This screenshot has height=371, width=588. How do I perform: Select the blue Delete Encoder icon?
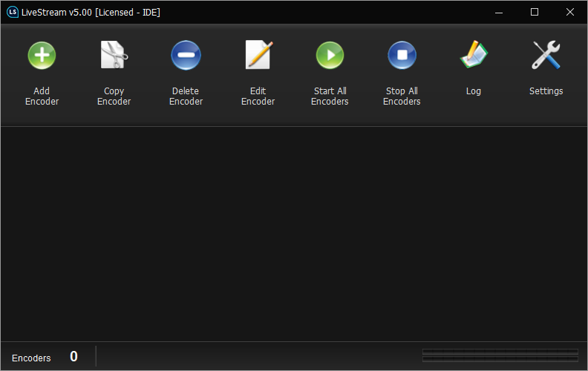[186, 56]
